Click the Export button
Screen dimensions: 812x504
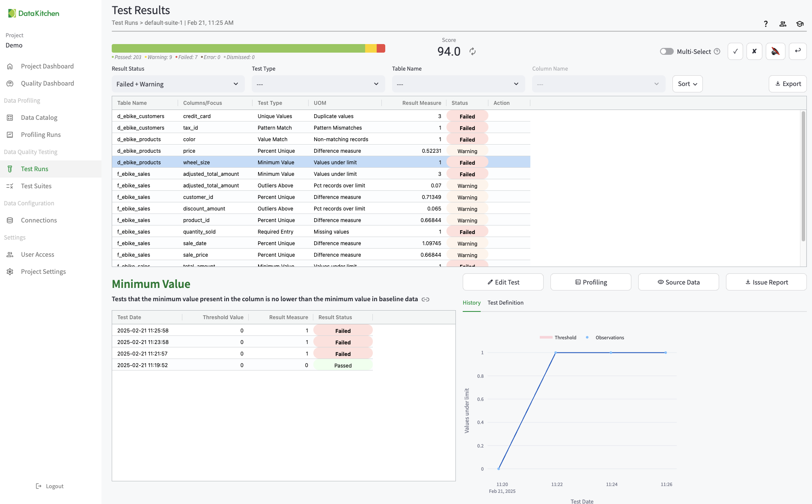(x=788, y=84)
